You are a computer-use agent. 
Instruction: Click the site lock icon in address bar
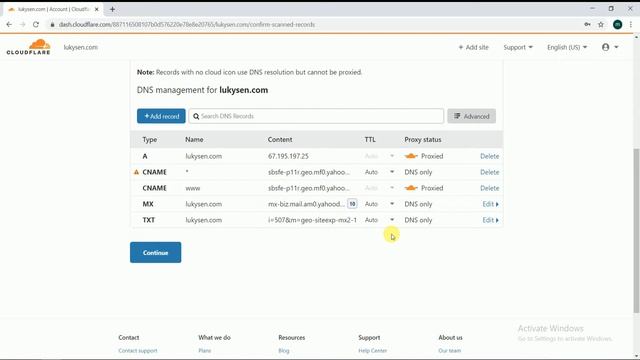pyautogui.click(x=52, y=24)
